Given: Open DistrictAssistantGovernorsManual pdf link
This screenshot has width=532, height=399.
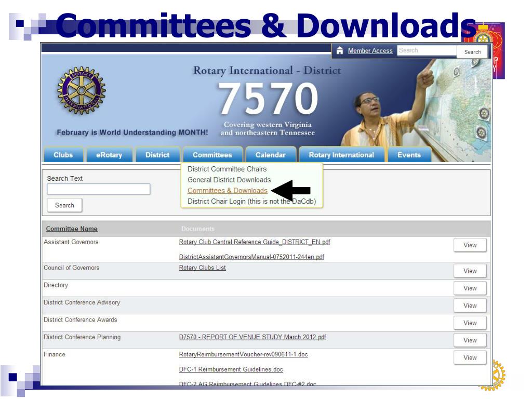Looking at the screenshot, I should (x=251, y=257).
